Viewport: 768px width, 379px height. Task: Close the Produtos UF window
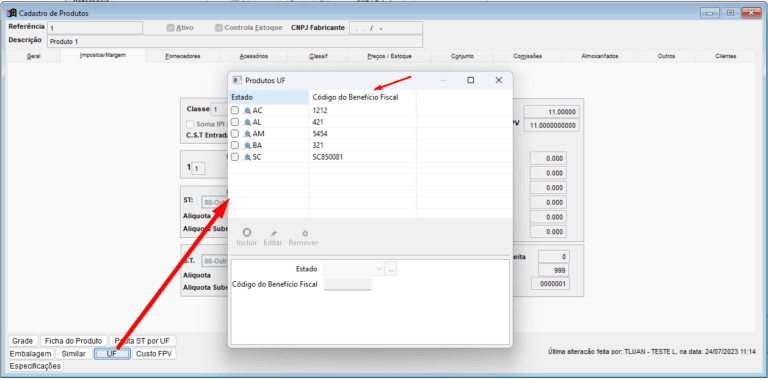[x=499, y=80]
